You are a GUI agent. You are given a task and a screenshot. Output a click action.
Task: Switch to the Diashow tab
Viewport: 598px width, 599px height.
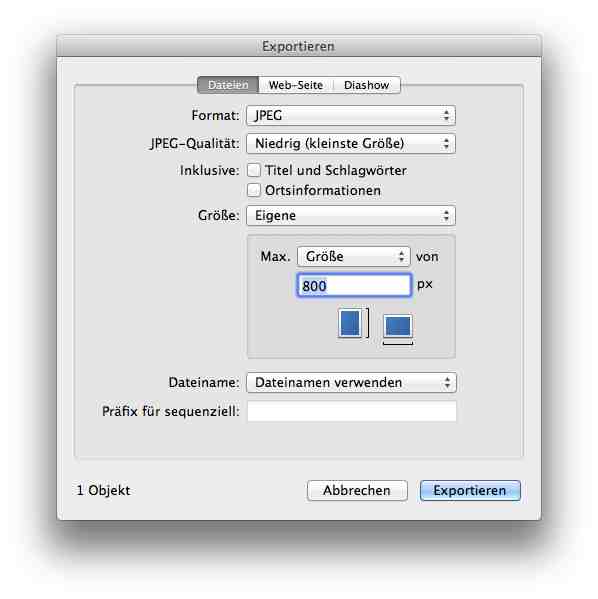(366, 85)
